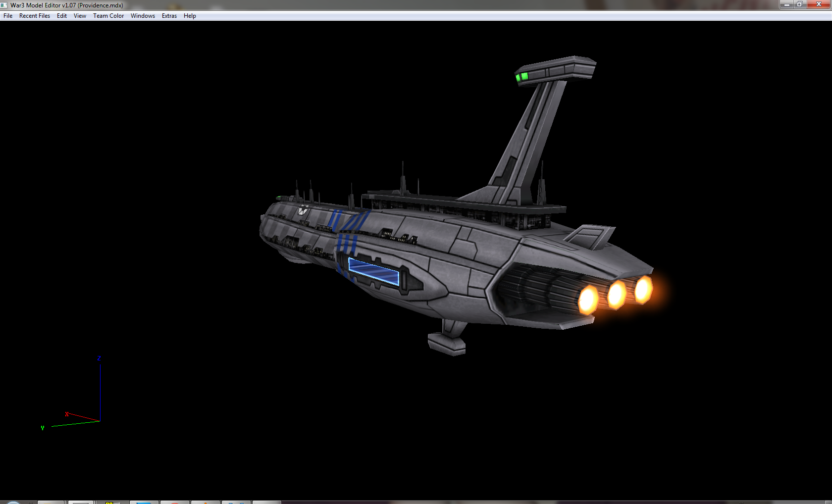The width and height of the screenshot is (832, 504).
Task: Minimize the Model Editor window
Action: [x=786, y=4]
